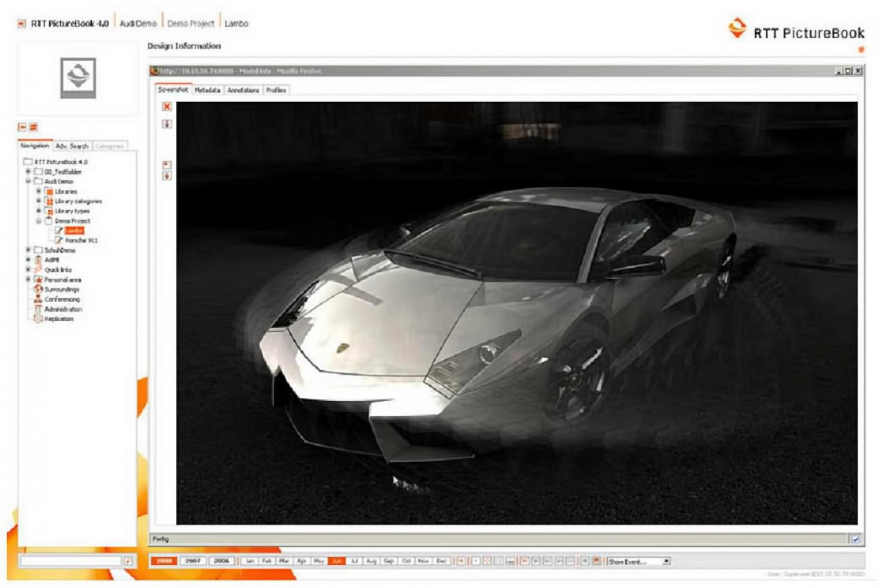This screenshot has width=884, height=588.
Task: Click the Lamborghini car image
Action: click(517, 313)
